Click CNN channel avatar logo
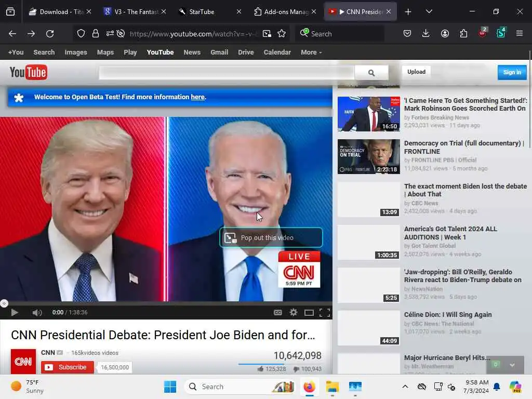Image resolution: width=532 pixels, height=399 pixels. pos(23,362)
